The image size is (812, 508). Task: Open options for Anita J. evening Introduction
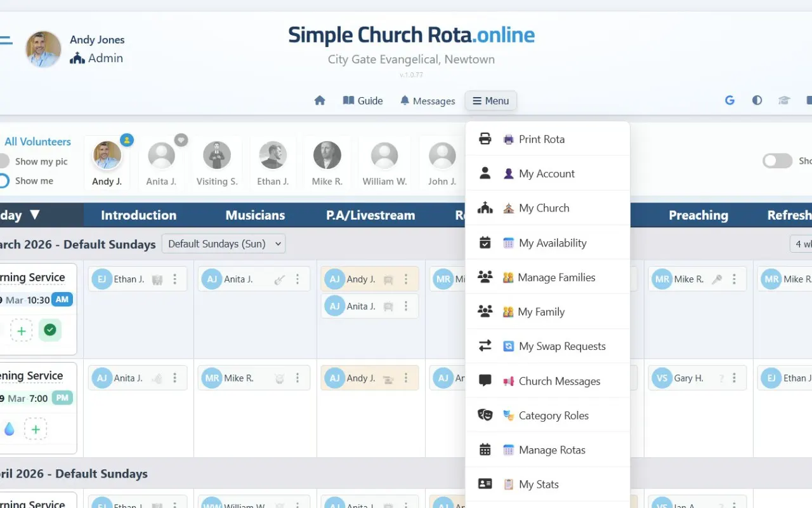point(175,378)
